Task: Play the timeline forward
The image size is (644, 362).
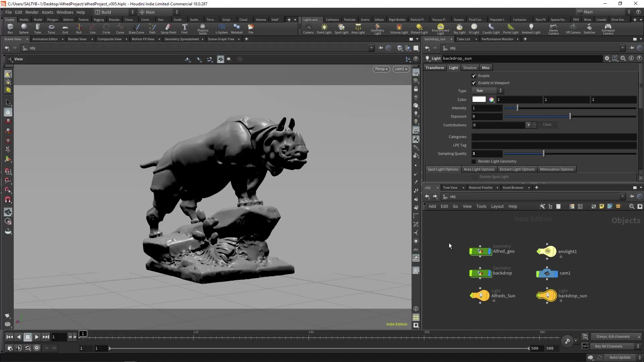Action: [x=37, y=337]
